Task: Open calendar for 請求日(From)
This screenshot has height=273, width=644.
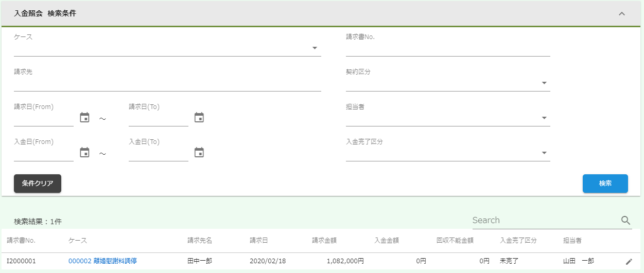Action: (85, 118)
